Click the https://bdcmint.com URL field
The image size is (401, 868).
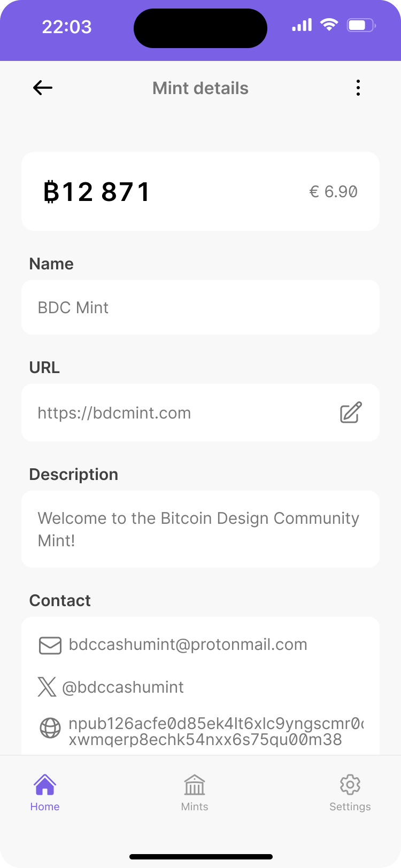coord(176,413)
